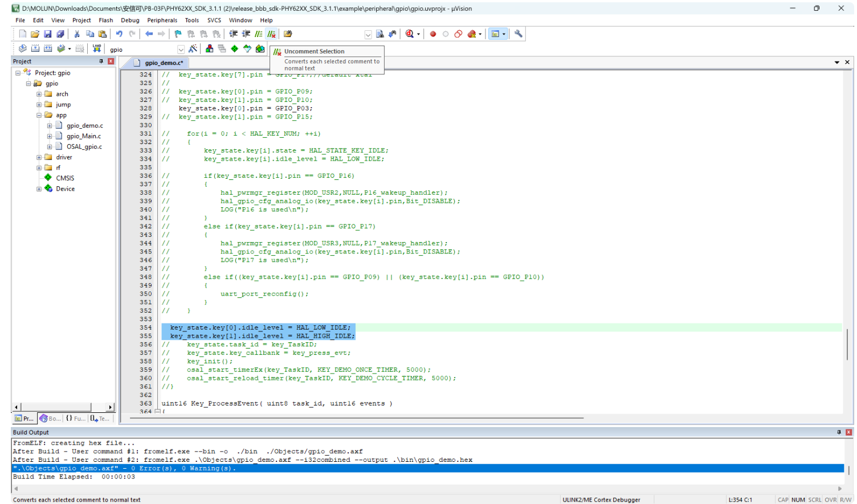The height and width of the screenshot is (504, 857).
Task: Click the editor's horizontal scrollbar
Action: tap(357, 418)
